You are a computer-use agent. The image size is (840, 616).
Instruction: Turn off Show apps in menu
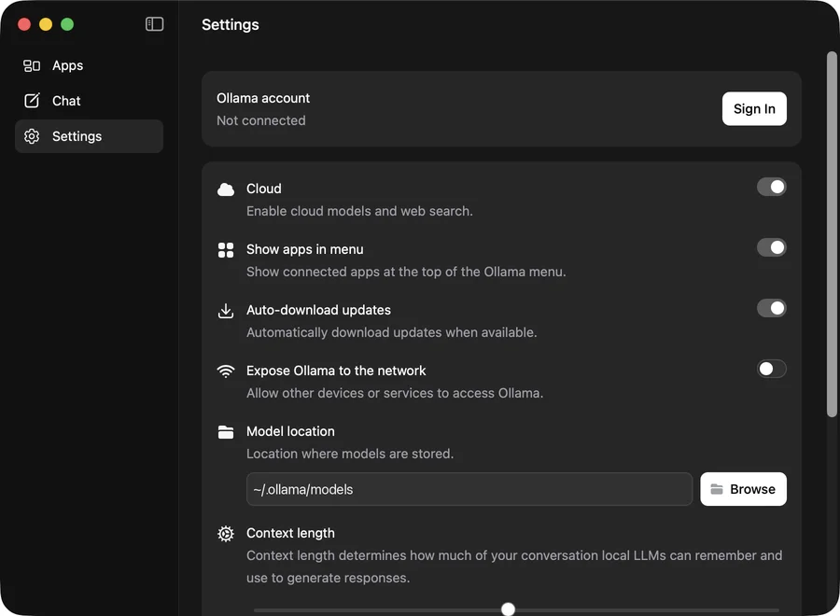point(772,247)
